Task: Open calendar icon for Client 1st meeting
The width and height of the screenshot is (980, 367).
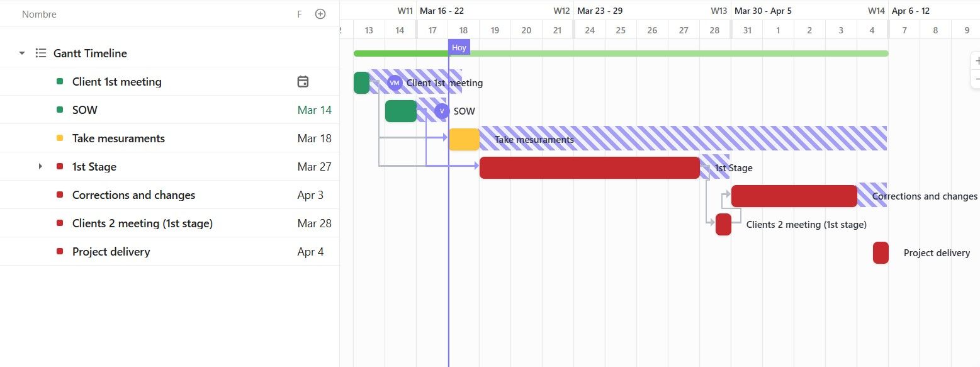Action: (303, 81)
